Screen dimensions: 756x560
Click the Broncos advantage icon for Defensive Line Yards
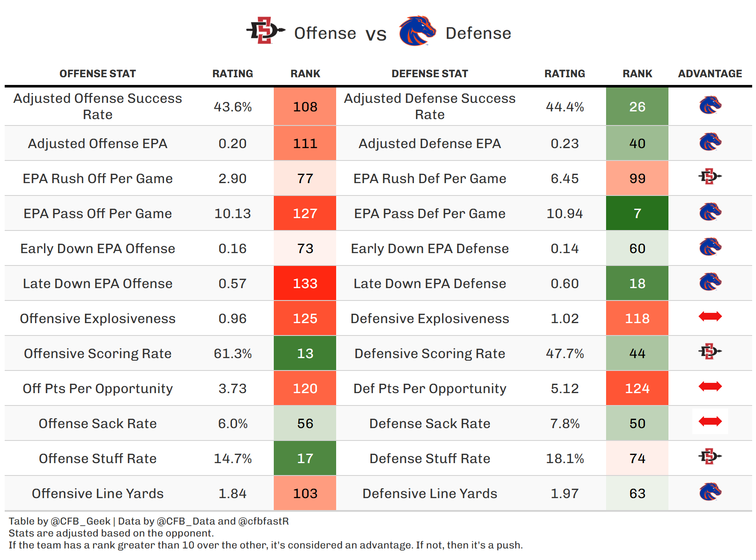click(710, 492)
